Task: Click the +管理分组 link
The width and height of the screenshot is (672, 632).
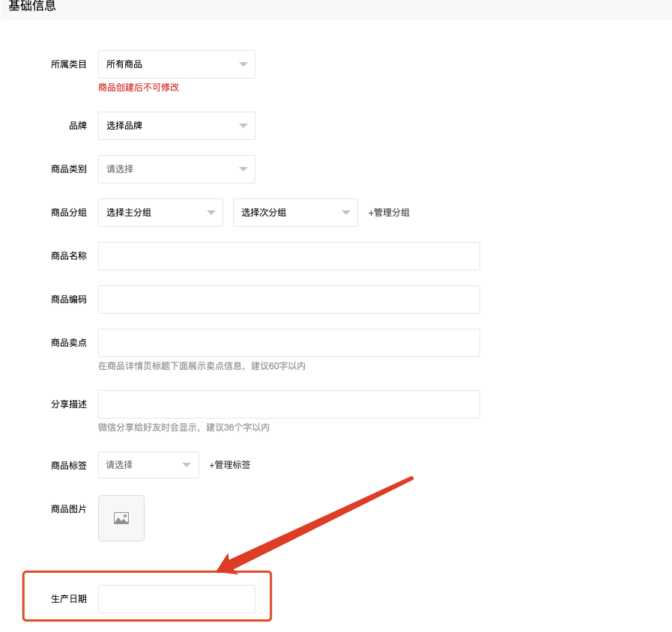Action: click(x=389, y=213)
